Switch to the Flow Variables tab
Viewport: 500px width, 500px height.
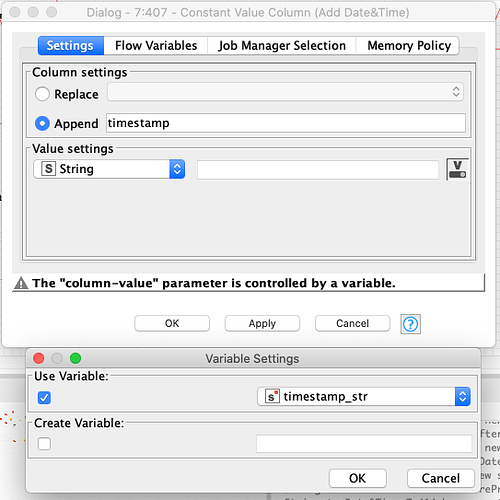click(156, 46)
